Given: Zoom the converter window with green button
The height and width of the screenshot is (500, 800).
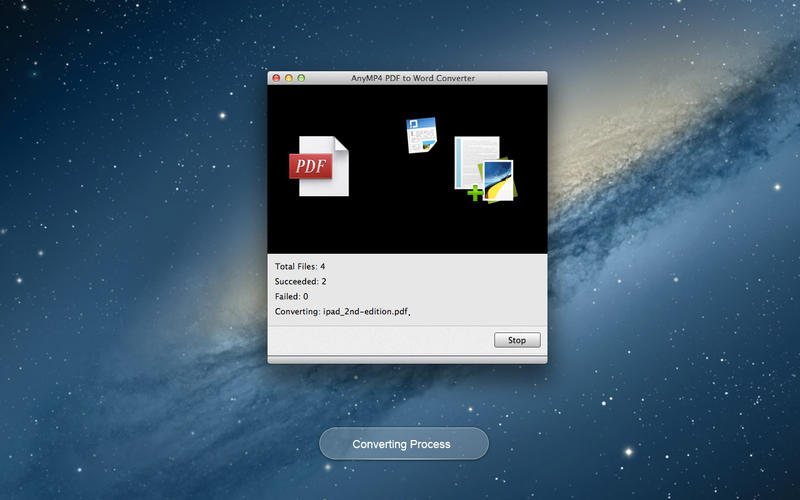Looking at the screenshot, I should click(301, 78).
